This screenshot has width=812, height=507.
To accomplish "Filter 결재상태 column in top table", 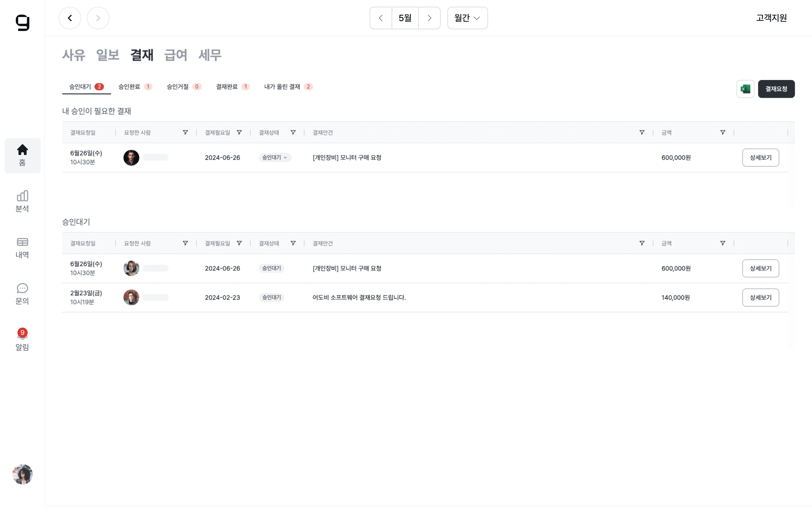I will [293, 132].
